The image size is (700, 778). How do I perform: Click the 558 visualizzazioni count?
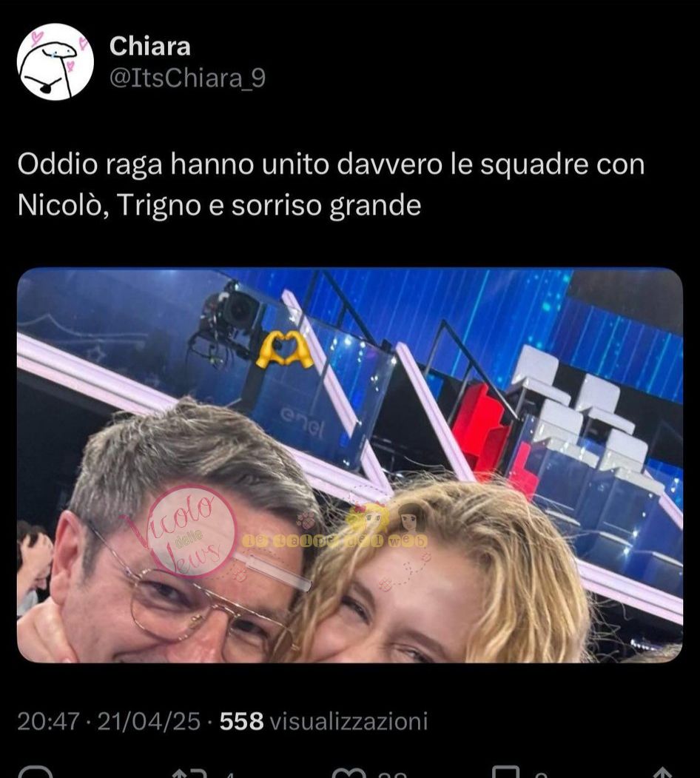coord(323,721)
